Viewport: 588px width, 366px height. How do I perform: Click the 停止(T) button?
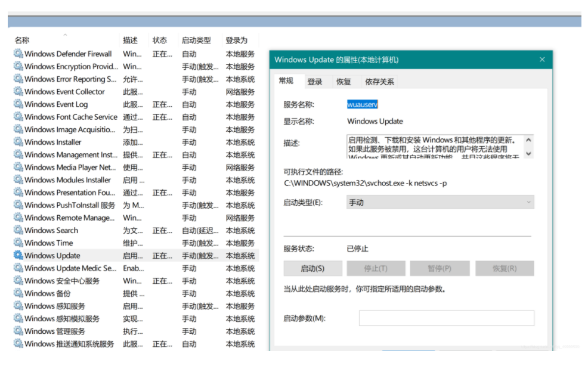click(x=376, y=268)
